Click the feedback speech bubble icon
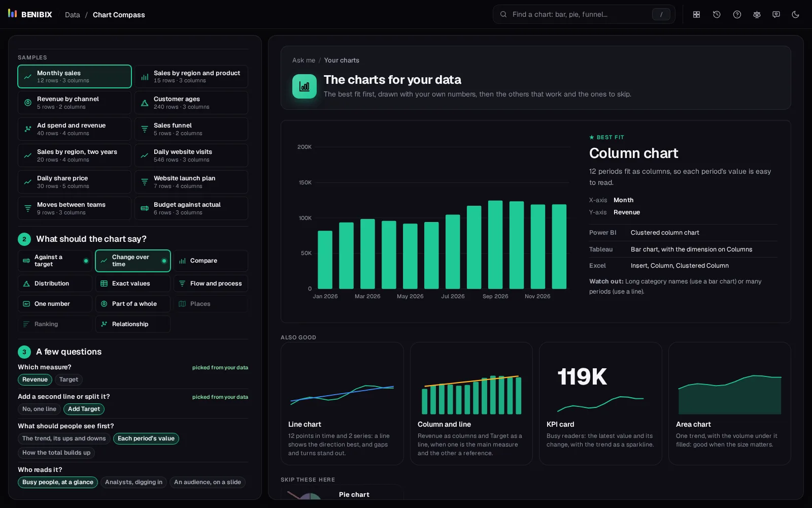 (776, 15)
